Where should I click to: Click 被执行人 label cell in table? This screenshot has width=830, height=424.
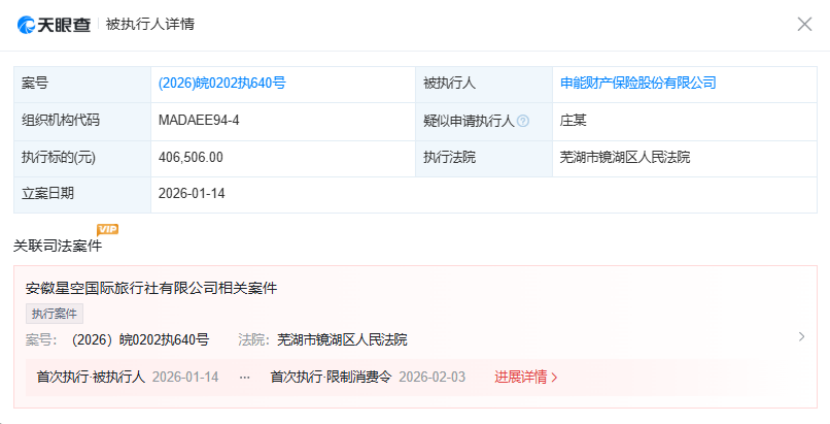click(x=484, y=84)
